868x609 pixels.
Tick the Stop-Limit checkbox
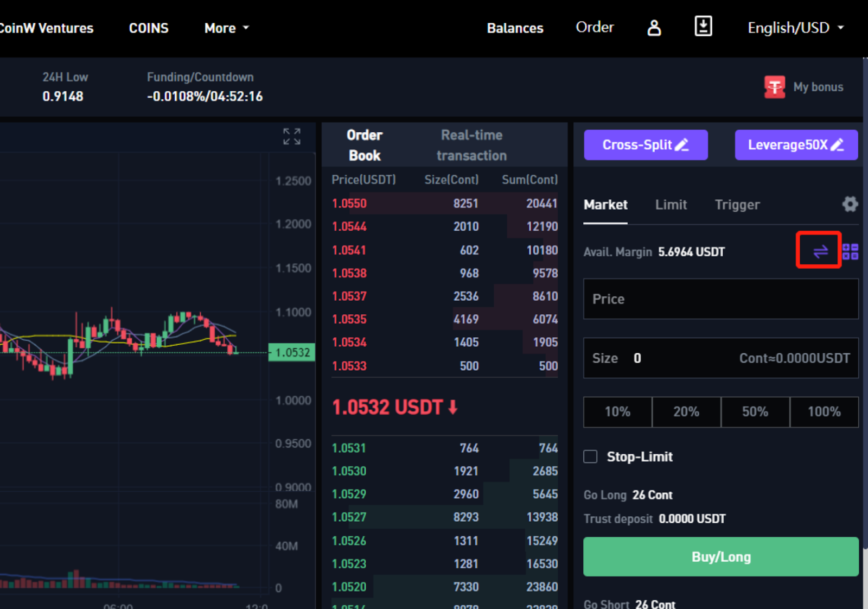click(590, 456)
